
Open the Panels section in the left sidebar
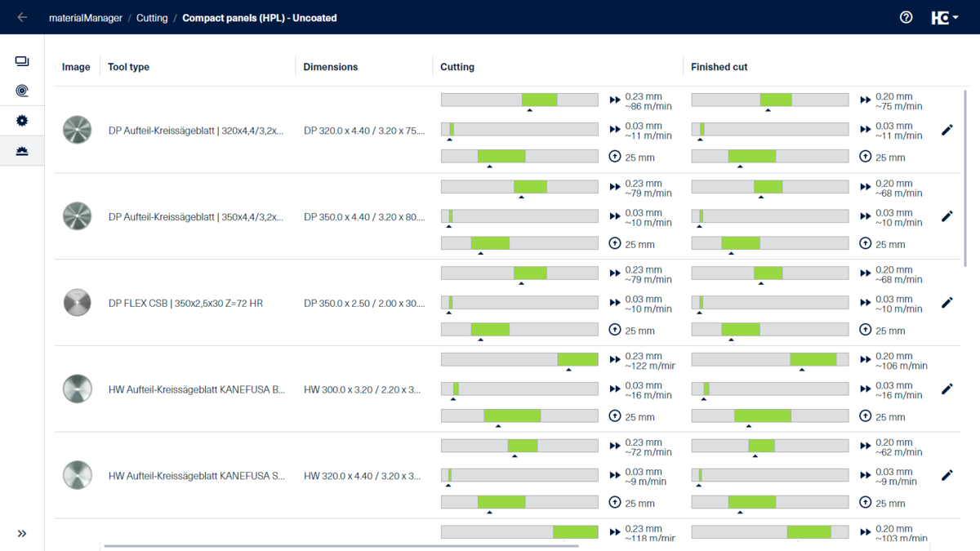coord(22,60)
